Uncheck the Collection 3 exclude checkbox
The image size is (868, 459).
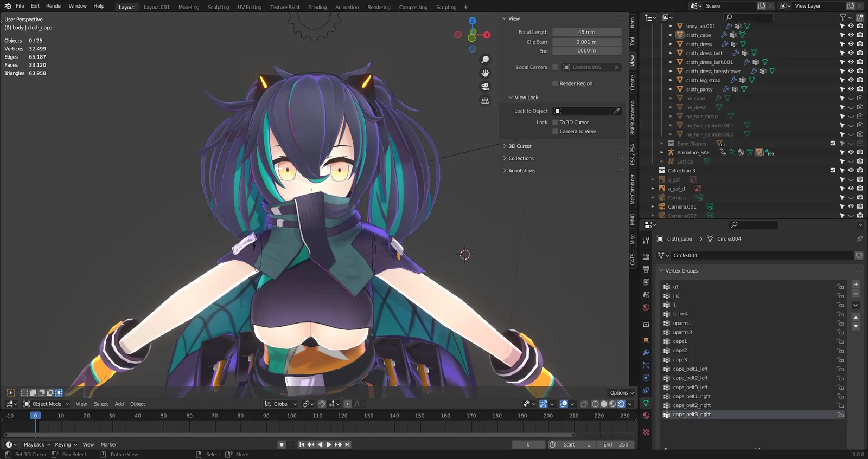(x=833, y=170)
